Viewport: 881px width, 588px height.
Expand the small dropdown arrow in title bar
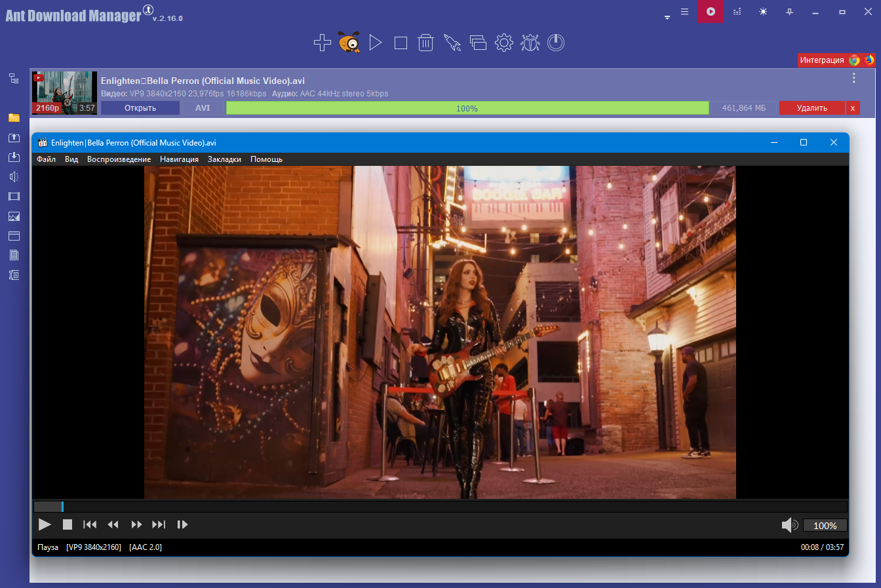point(667,18)
